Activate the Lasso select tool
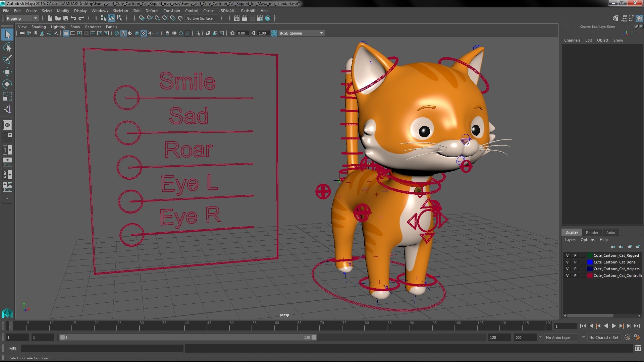Screen dimensions: 644x362 pos(7,47)
